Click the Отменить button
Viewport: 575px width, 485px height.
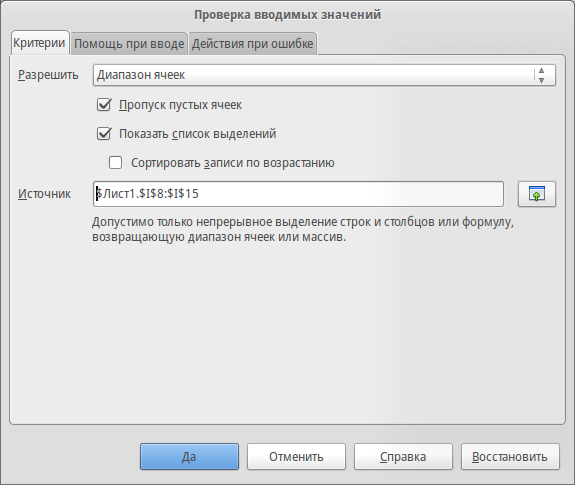point(296,456)
